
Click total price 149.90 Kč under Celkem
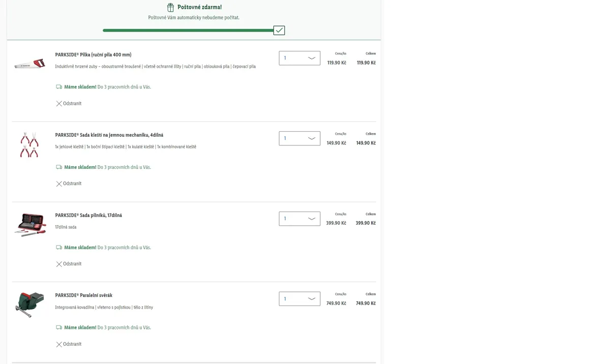[366, 143]
